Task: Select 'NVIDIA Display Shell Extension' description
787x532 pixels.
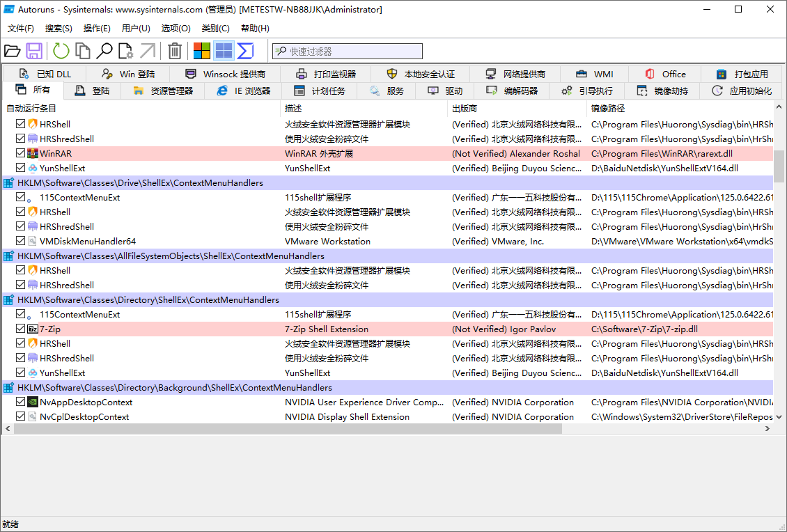Action: [347, 416]
